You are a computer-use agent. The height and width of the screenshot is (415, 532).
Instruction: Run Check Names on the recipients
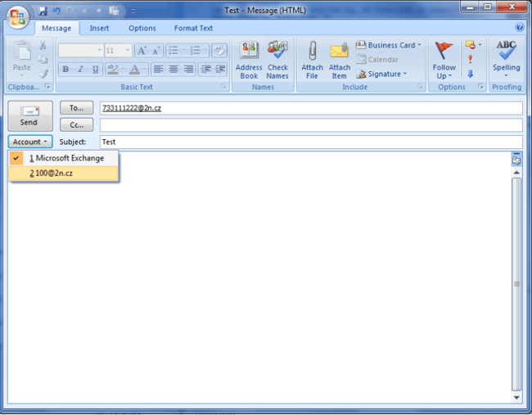[x=277, y=60]
